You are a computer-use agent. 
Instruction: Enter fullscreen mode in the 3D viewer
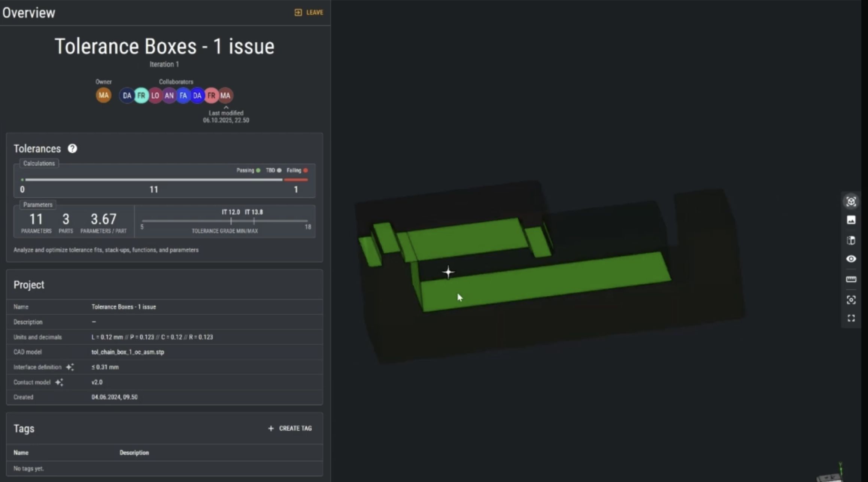[x=852, y=318]
